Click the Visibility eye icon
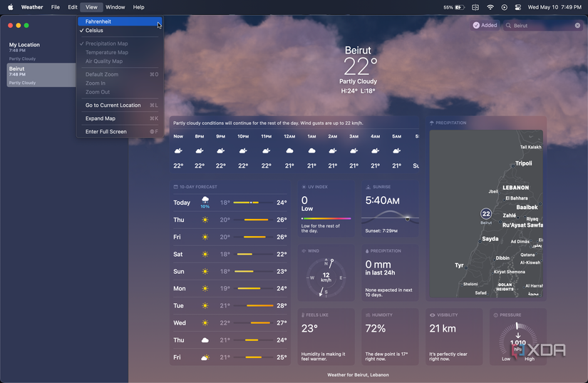This screenshot has width=588, height=383. tap(432, 315)
